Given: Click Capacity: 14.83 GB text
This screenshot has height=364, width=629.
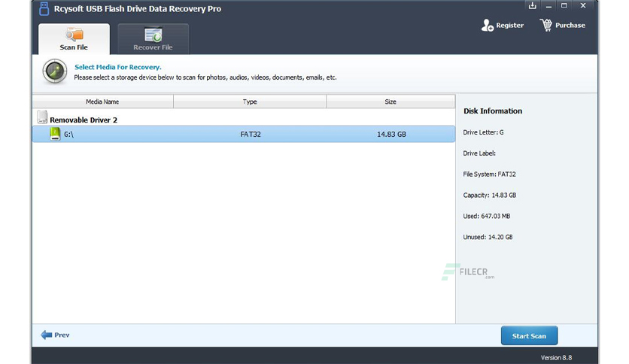Looking at the screenshot, I should click(x=490, y=196).
